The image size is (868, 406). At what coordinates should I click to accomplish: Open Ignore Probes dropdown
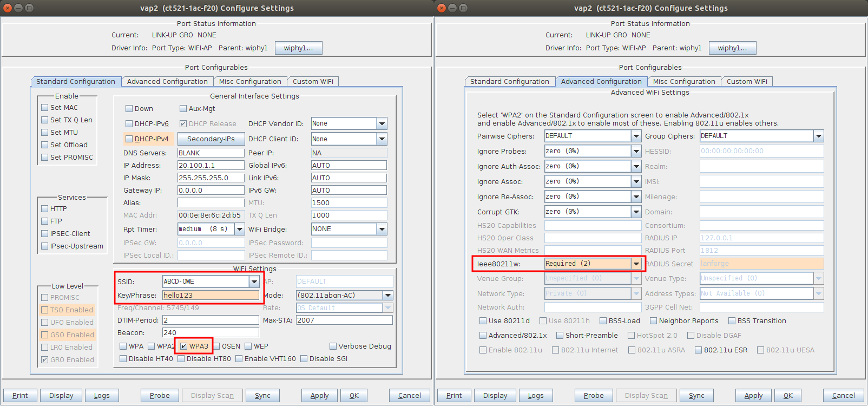(636, 151)
